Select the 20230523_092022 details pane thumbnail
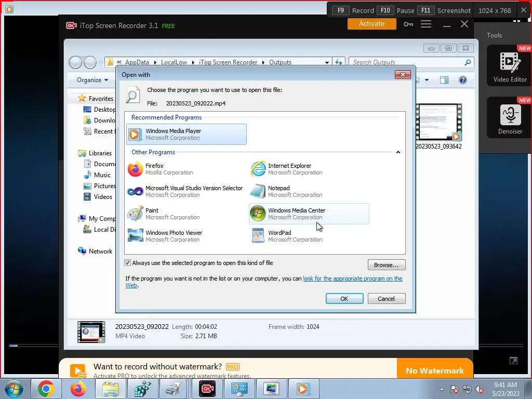The image size is (532, 399). pyautogui.click(x=91, y=332)
